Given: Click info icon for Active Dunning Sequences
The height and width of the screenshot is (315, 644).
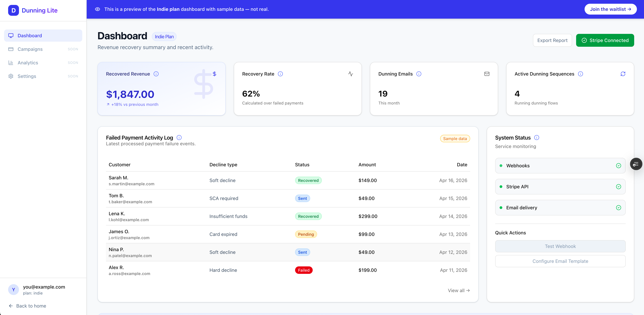Looking at the screenshot, I should pos(581,74).
